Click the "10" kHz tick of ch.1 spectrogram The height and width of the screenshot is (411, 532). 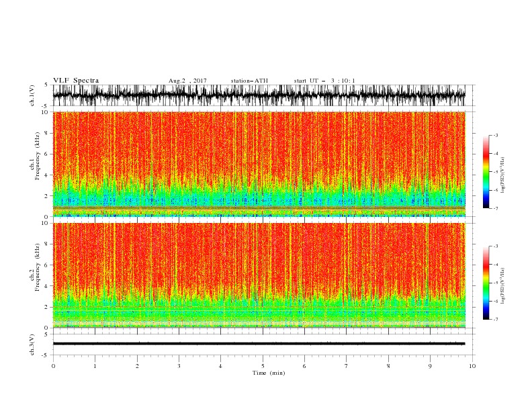[45, 112]
